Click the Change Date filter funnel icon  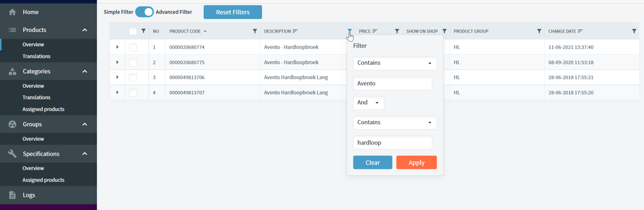(634, 31)
